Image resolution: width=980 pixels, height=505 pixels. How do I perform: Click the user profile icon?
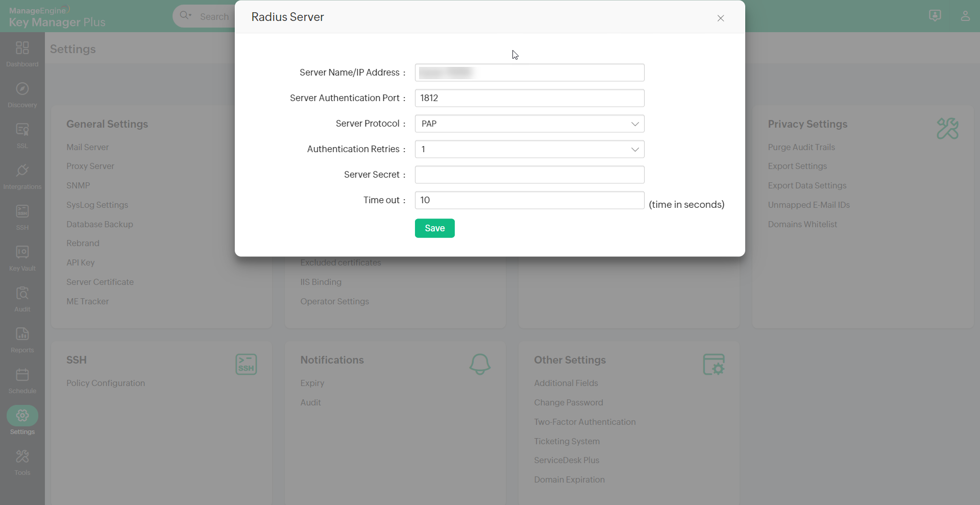pyautogui.click(x=965, y=16)
